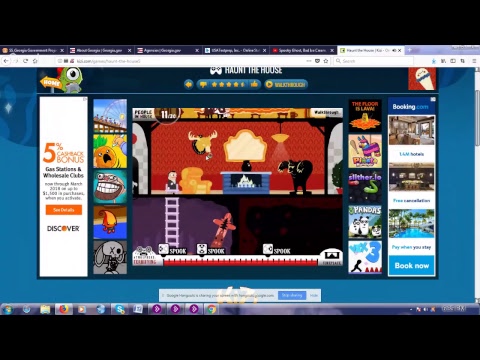Open the Firefox hamburger menu
Viewport: 480px width, 360px height.
click(x=474, y=61)
